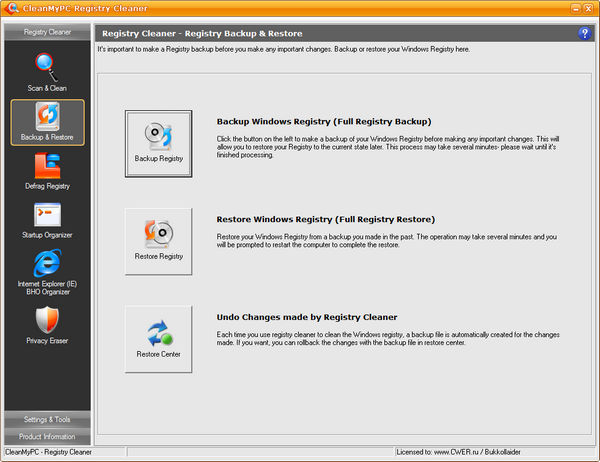Click CleanMyPC - Registry Cleaner status bar text
The height and width of the screenshot is (462, 600).
point(50,453)
